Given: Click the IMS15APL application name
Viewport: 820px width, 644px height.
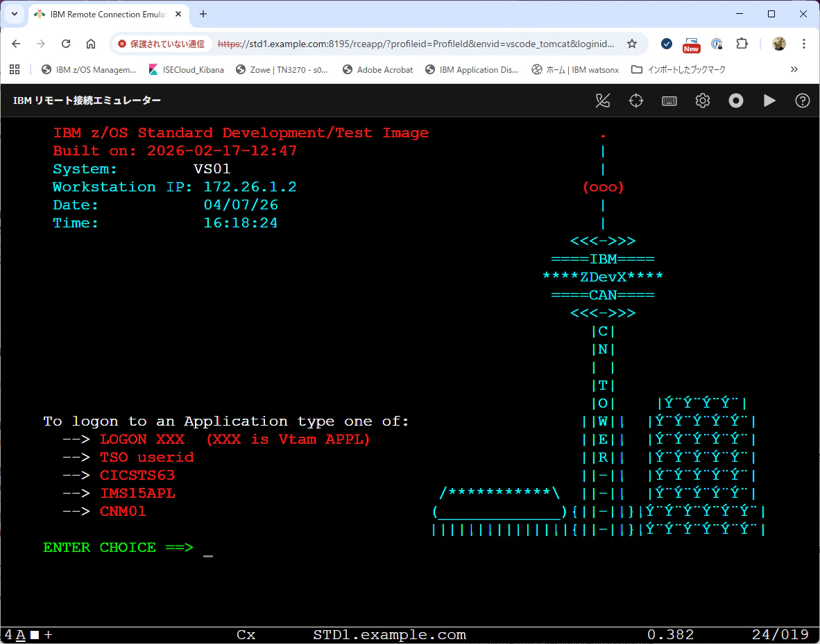Looking at the screenshot, I should pos(137,494).
